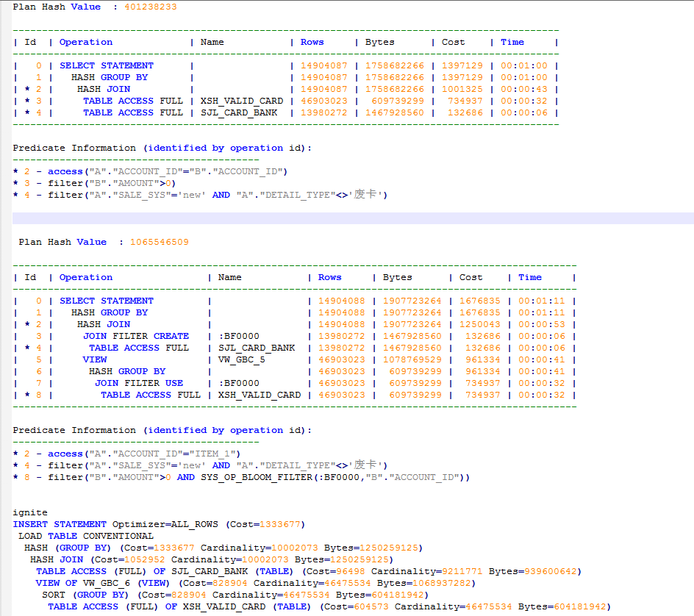Click the second plan hash value 1065546509
Screen dimensions: 694x616
click(x=160, y=242)
